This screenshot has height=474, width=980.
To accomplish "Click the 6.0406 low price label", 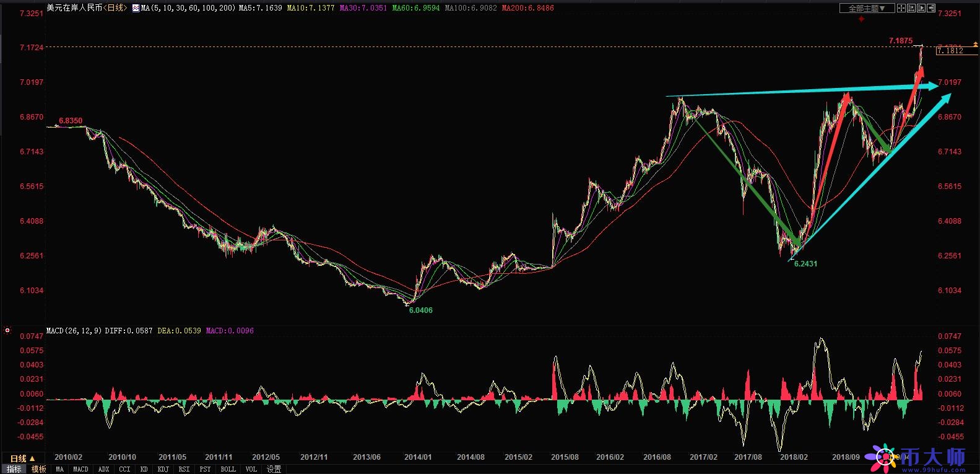I will (421, 310).
